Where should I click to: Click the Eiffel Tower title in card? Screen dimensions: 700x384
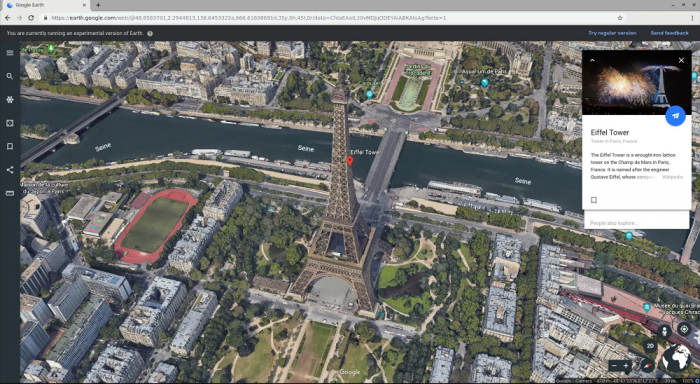[609, 133]
